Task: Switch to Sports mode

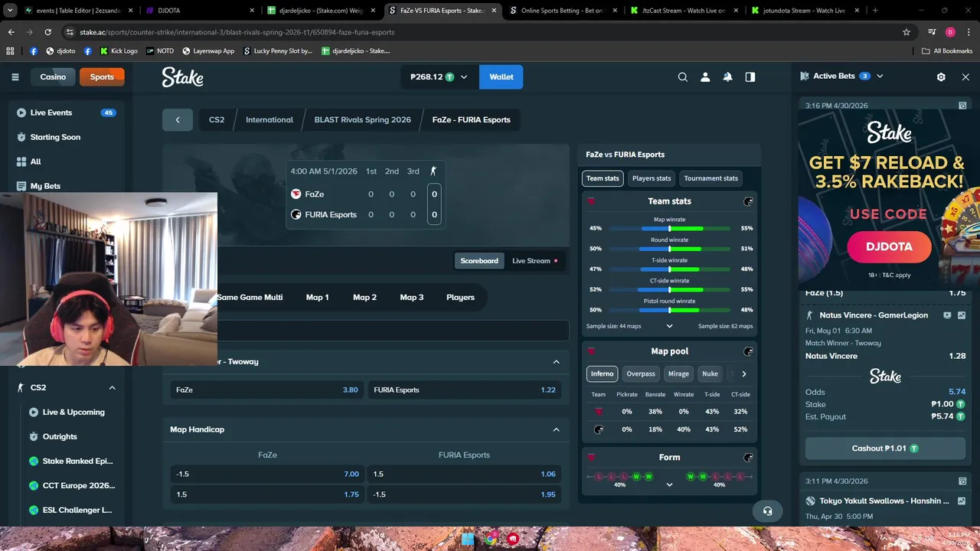Action: [102, 77]
